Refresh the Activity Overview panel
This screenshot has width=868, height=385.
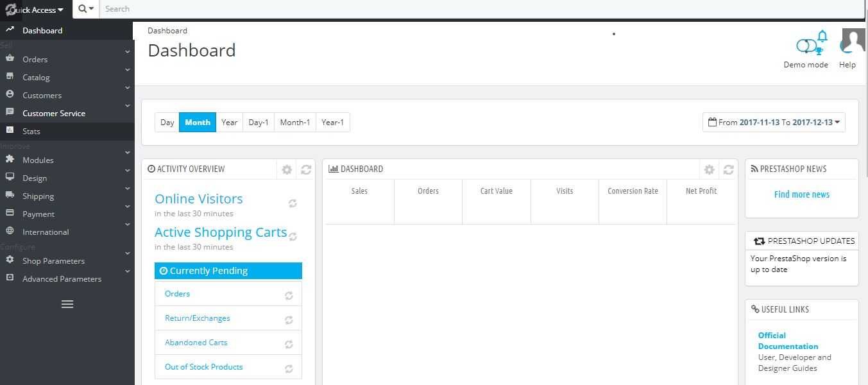point(306,169)
